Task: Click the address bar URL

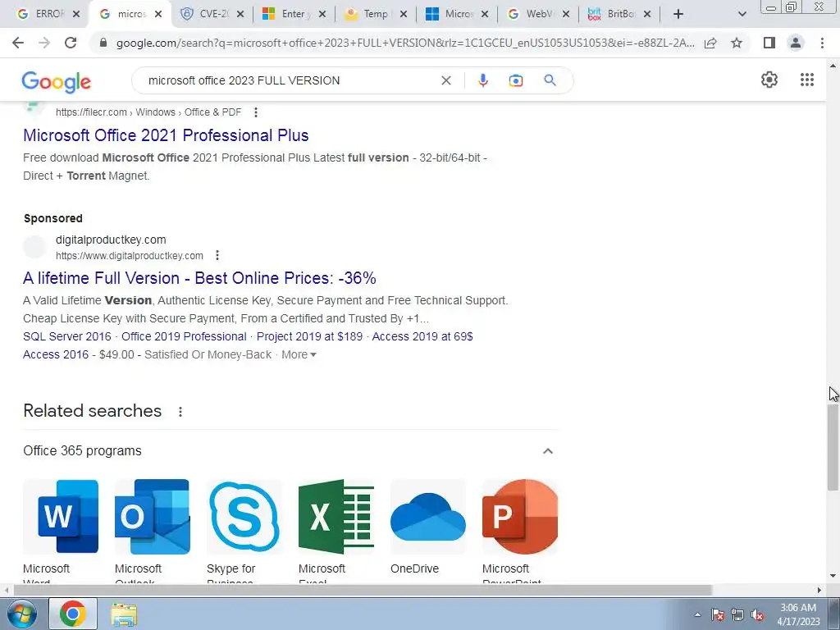Action: 405,43
